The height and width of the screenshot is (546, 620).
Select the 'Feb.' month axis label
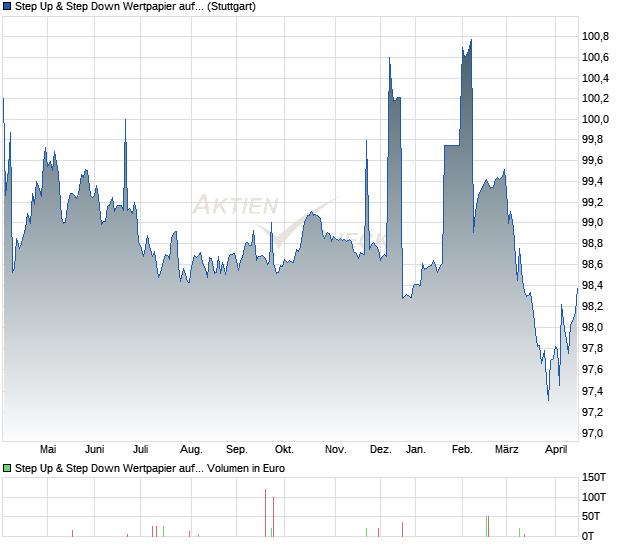(462, 449)
